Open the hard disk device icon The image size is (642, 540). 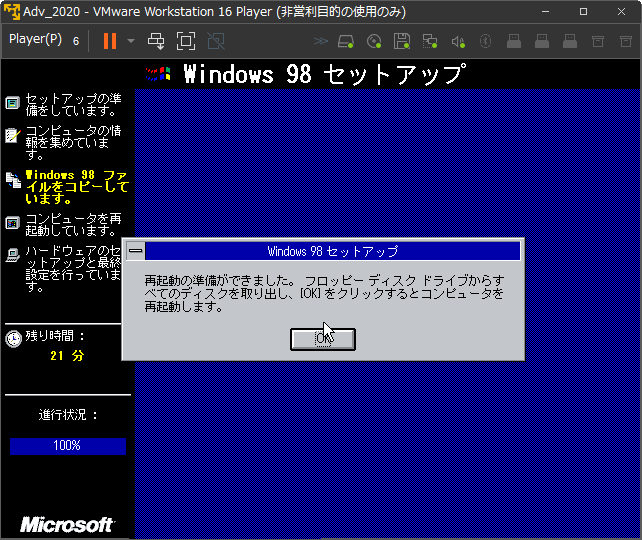[x=346, y=41]
